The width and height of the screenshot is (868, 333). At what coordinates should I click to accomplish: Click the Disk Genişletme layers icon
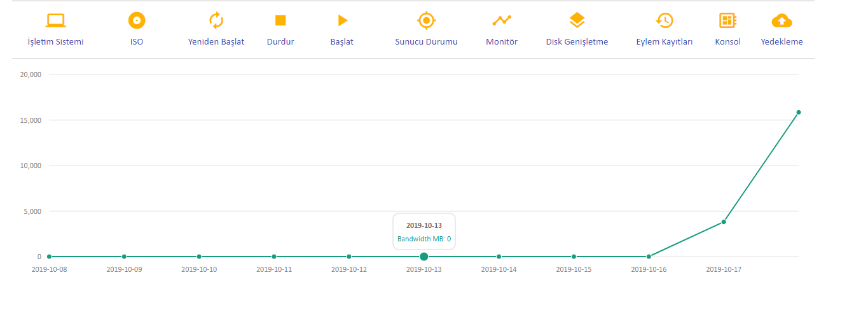(577, 20)
